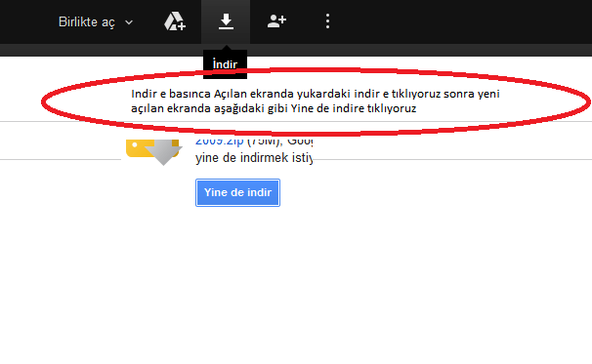
Task: Open the three-dot more options menu
Action: point(327,21)
